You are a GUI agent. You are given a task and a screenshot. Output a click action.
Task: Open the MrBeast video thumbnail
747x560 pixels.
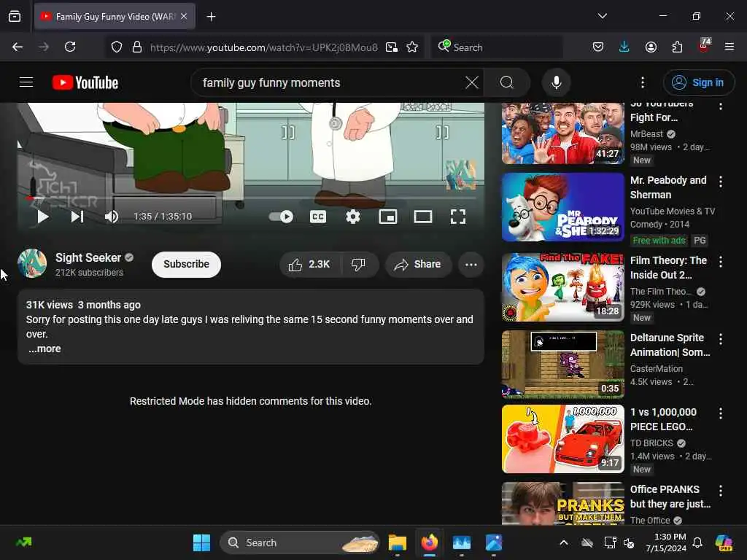[x=562, y=133]
